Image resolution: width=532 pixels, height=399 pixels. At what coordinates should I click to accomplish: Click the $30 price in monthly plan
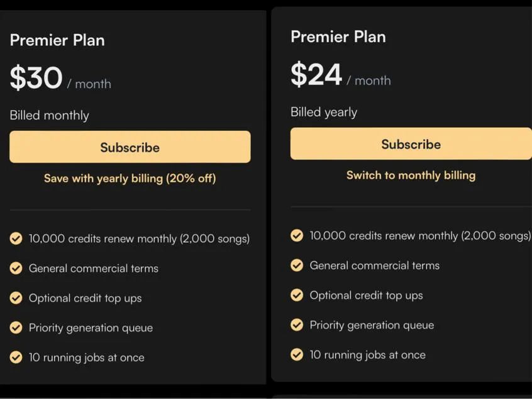(x=36, y=79)
